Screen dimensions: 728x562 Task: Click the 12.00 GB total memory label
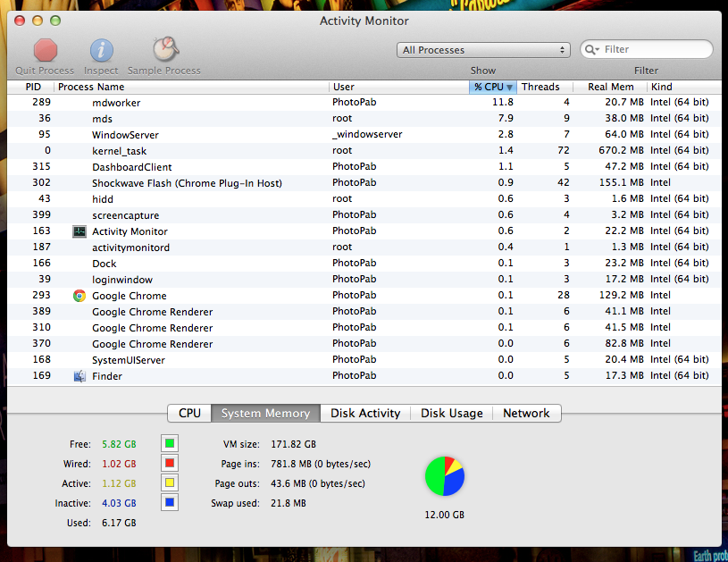pyautogui.click(x=444, y=515)
